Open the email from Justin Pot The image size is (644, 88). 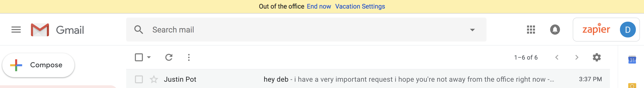pyautogui.click(x=368, y=79)
